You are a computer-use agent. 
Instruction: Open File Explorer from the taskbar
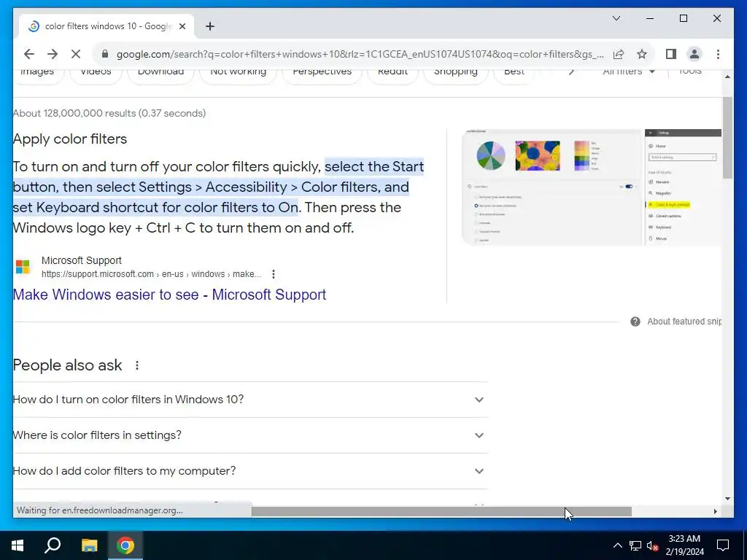pyautogui.click(x=89, y=545)
